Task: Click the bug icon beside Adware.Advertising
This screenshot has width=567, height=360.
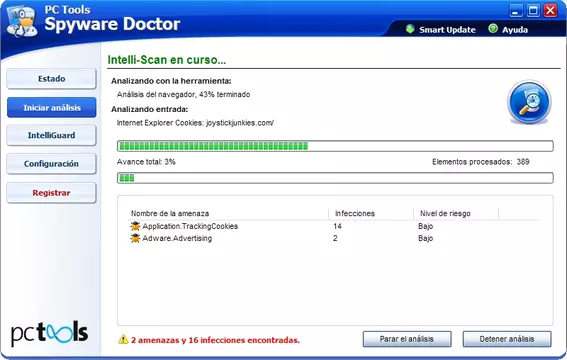Action: pos(135,239)
